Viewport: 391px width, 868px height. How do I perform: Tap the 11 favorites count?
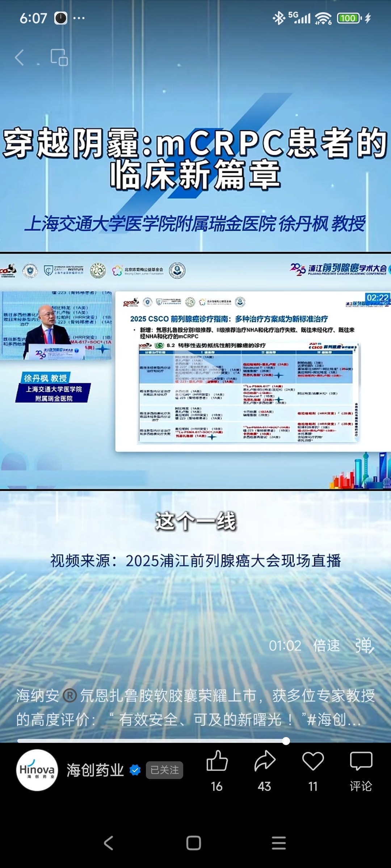(313, 787)
